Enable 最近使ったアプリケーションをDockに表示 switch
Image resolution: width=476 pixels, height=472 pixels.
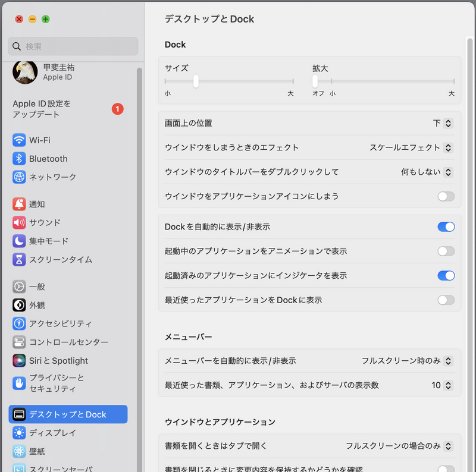tap(446, 300)
